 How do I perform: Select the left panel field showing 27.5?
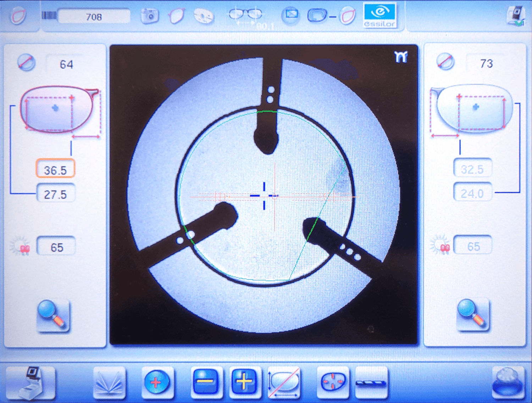click(x=56, y=194)
